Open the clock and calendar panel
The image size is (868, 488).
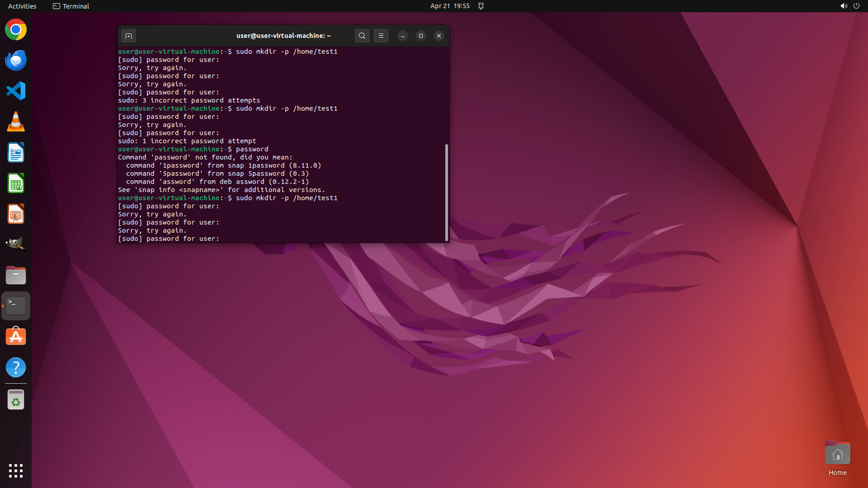[449, 6]
